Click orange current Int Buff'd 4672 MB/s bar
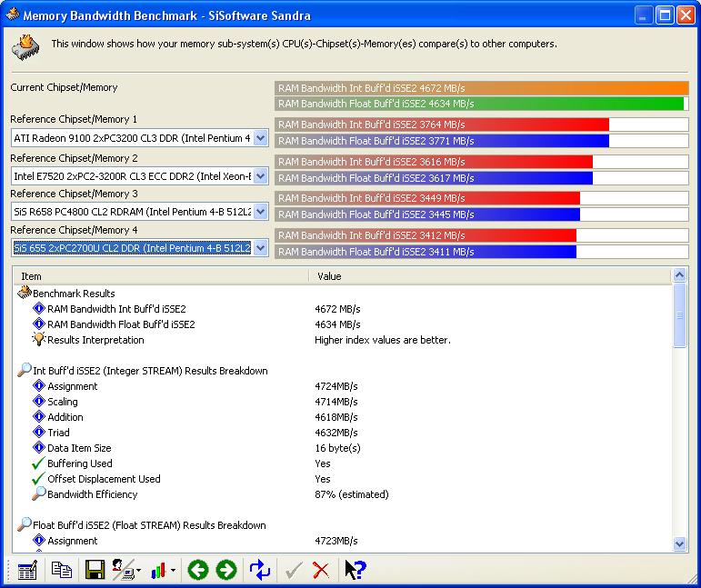Screen dimensions: 701x588 pyautogui.click(x=482, y=88)
